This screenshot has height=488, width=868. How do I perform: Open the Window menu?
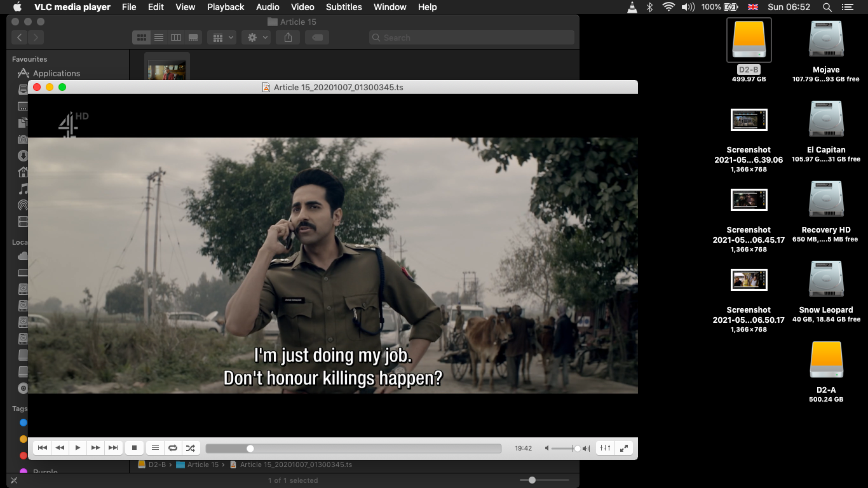point(390,7)
